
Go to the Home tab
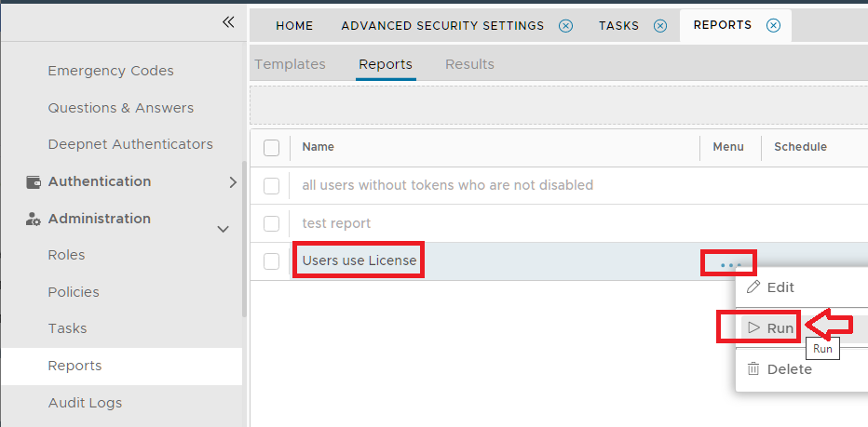pos(294,26)
